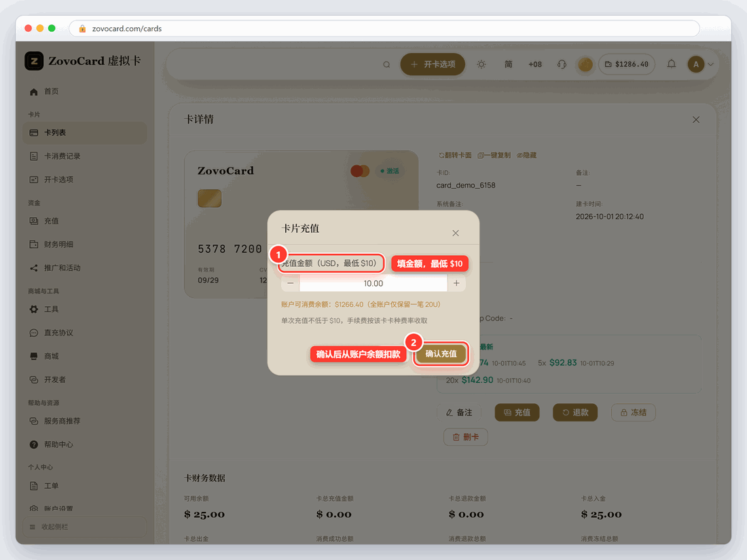
Task: Toggle the light/dark theme sun icon
Action: [481, 64]
